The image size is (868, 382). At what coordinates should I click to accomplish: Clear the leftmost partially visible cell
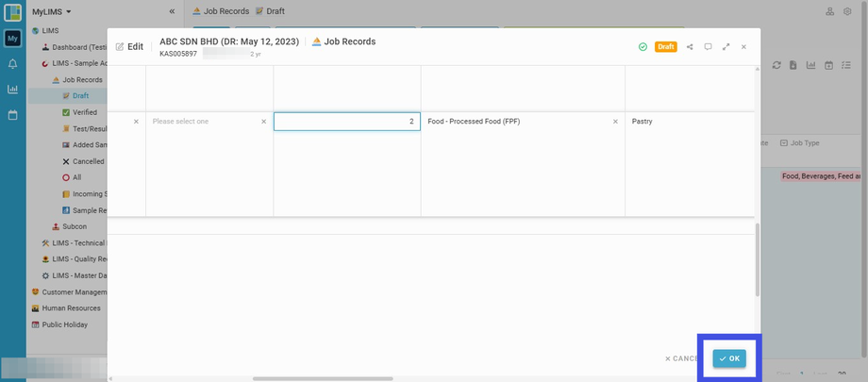pyautogui.click(x=136, y=122)
